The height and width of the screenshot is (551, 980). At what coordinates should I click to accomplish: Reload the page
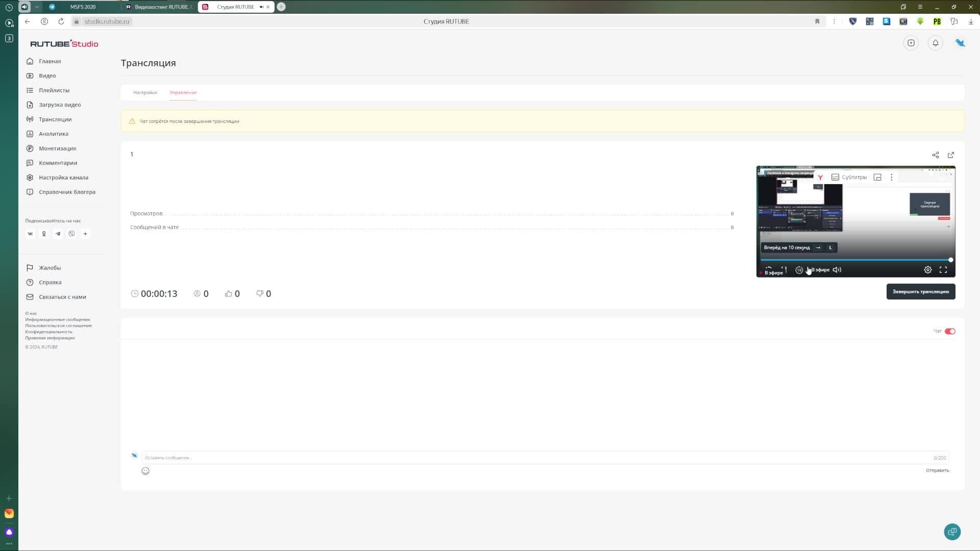pos(61,21)
